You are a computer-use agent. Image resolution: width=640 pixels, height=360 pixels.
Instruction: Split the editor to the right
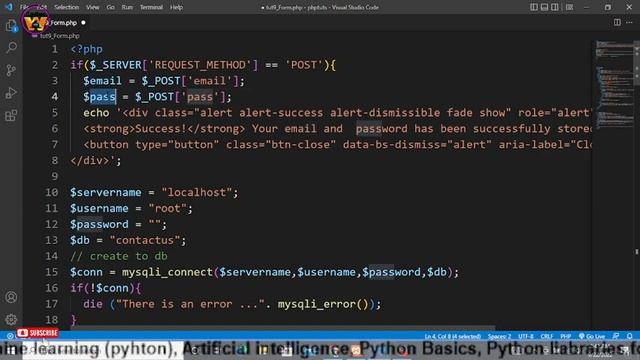(x=617, y=22)
